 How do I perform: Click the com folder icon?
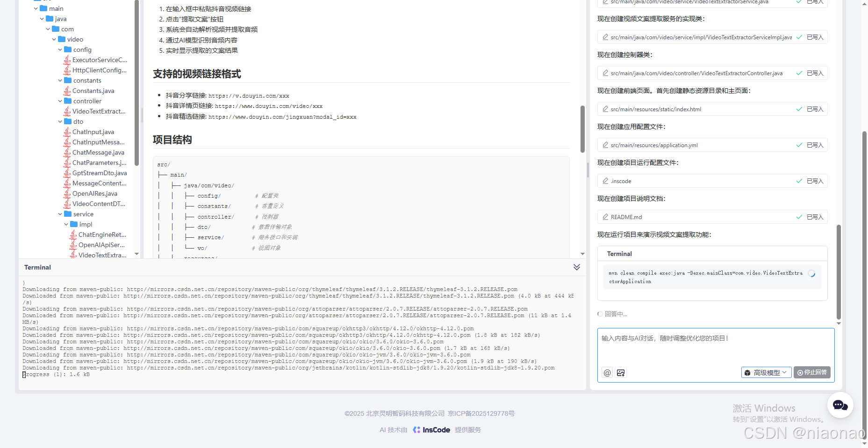tap(56, 29)
